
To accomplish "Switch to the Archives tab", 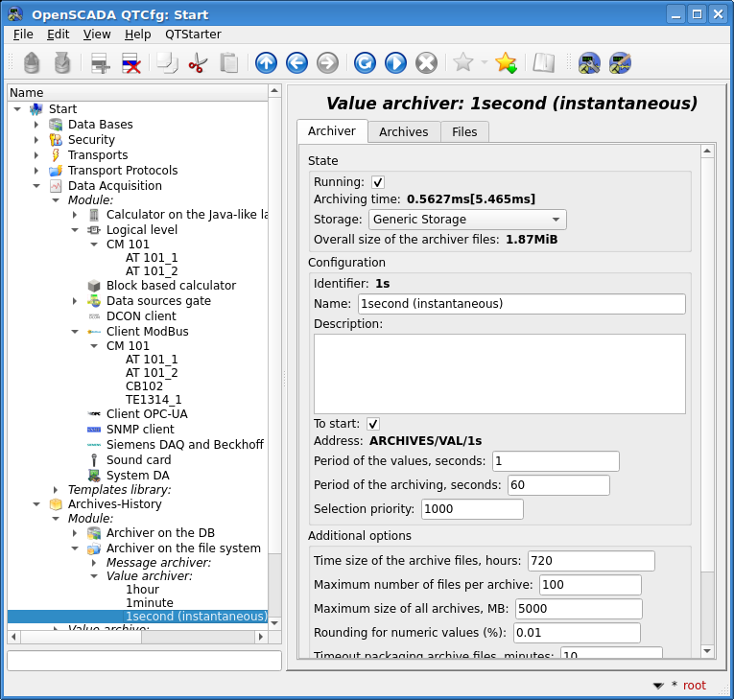I will click(x=403, y=132).
